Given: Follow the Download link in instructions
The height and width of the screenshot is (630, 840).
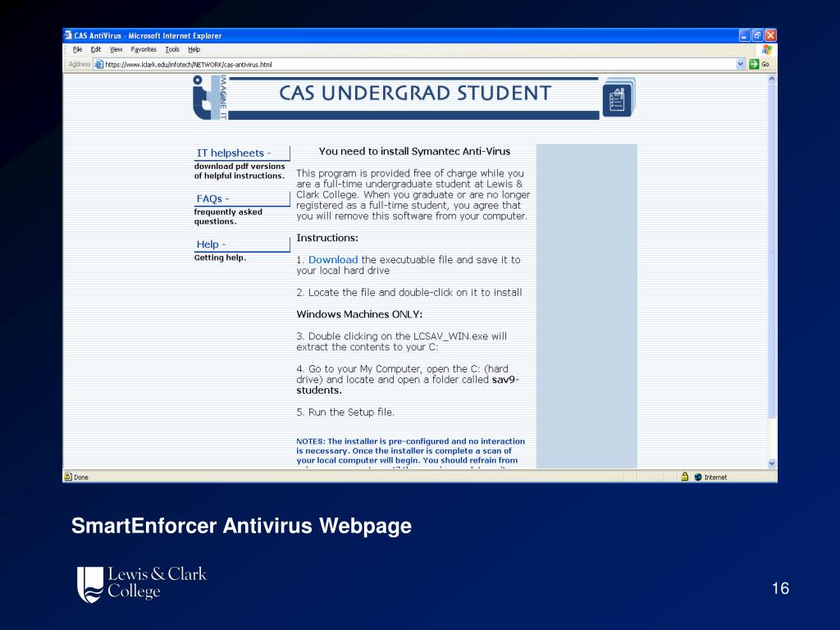Looking at the screenshot, I should coord(333,260).
